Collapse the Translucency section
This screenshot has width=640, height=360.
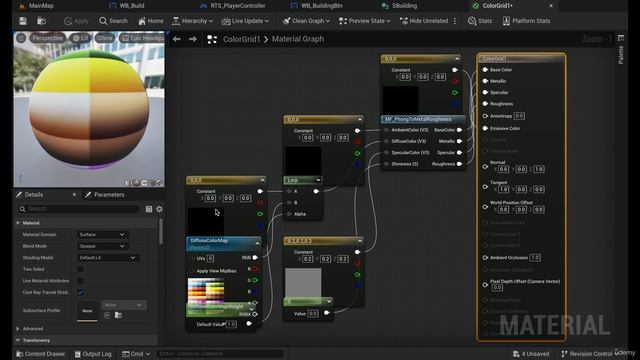pos(18,340)
